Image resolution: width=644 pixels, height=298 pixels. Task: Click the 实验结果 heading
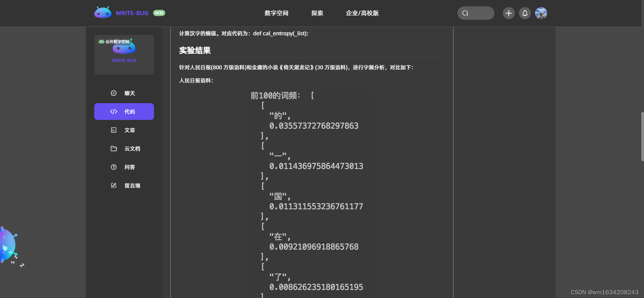click(195, 50)
